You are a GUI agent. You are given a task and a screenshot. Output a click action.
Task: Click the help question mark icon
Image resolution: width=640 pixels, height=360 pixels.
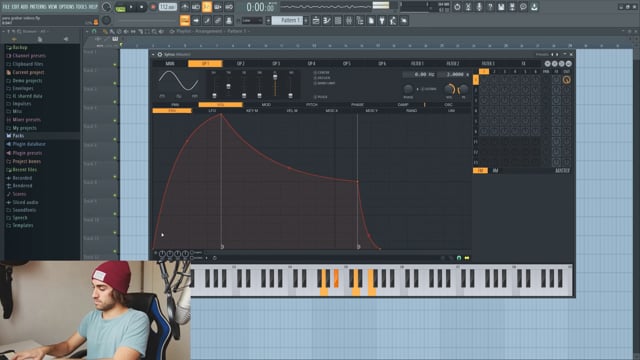pos(490,7)
